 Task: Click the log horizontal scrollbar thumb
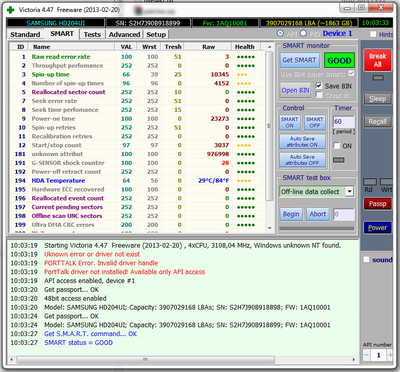coord(146,360)
